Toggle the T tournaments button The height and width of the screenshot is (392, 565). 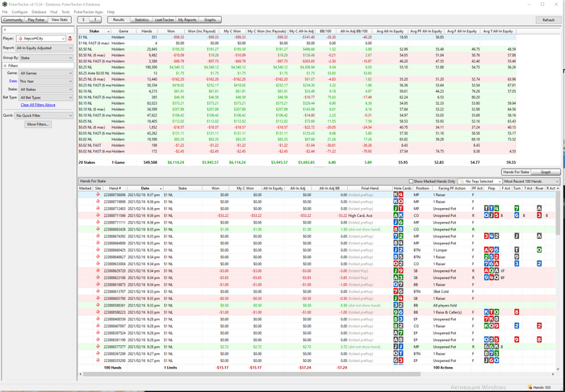(x=95, y=20)
